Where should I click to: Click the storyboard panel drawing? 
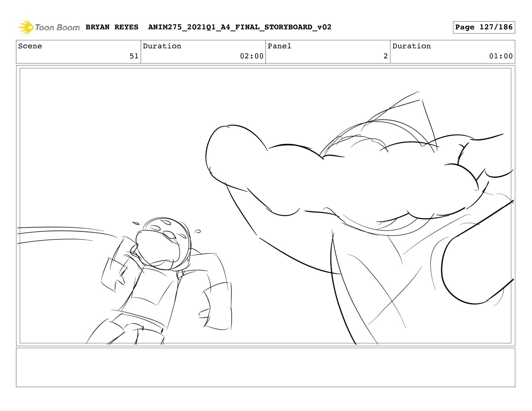click(x=265, y=206)
